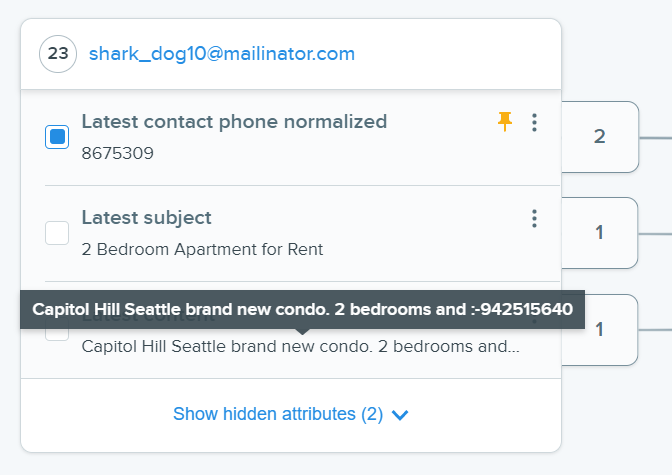The width and height of the screenshot is (672, 475).
Task: Click the Latest subject label
Action: [x=147, y=218]
